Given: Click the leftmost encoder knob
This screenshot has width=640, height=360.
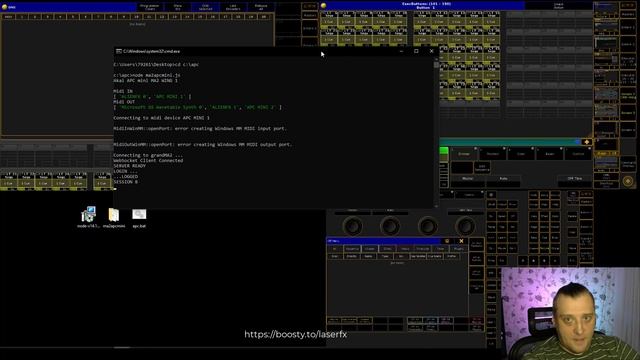Looking at the screenshot, I should tap(353, 225).
